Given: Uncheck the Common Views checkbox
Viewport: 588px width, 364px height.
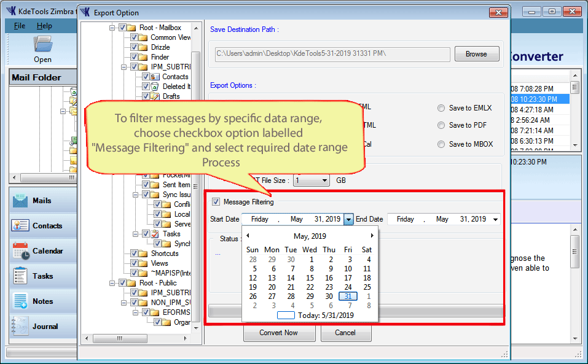Looking at the screenshot, I should point(134,37).
